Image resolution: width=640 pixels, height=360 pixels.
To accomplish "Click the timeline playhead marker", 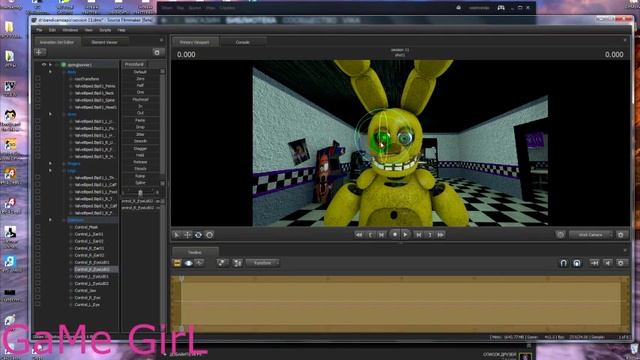I will click(181, 279).
